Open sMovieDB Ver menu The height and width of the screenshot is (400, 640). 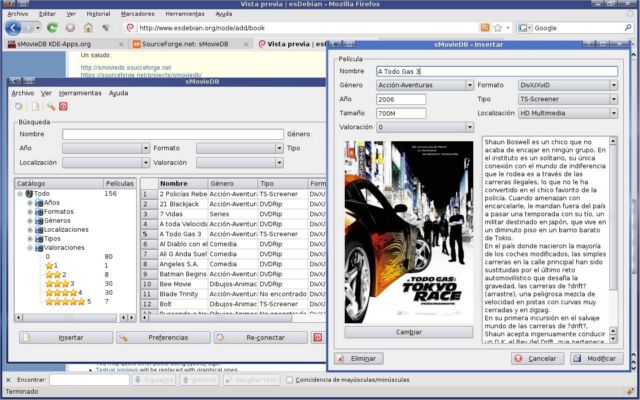46,93
